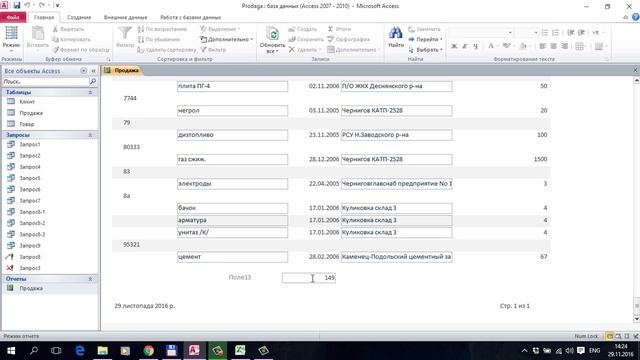Click the font color A button
Viewport: 640px width, 360px height.
point(491,46)
